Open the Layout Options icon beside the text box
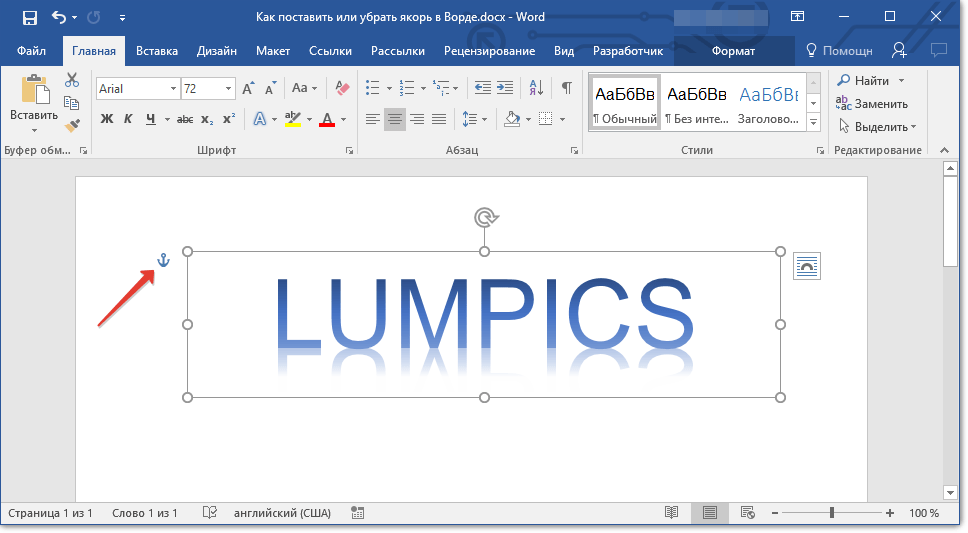 806,266
